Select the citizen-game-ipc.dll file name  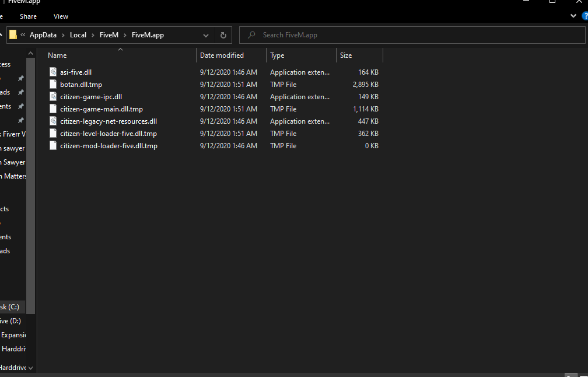(x=91, y=97)
